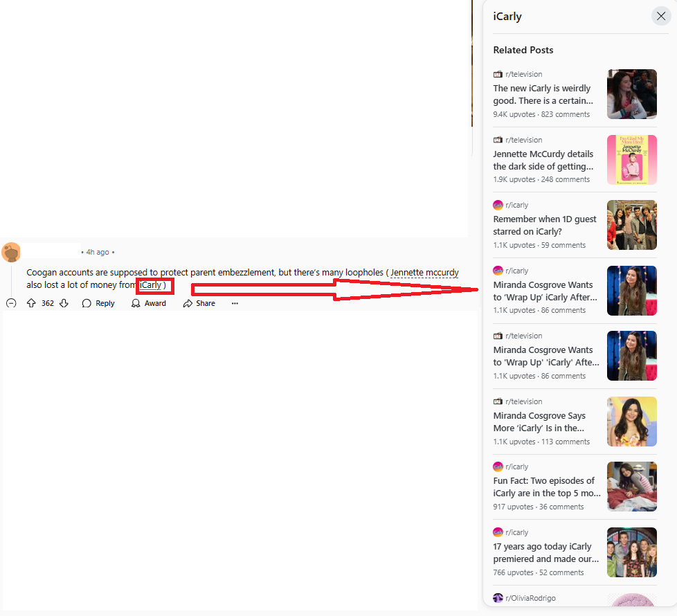The image size is (677, 616).
Task: Open the comment's more options ellipsis
Action: click(235, 303)
